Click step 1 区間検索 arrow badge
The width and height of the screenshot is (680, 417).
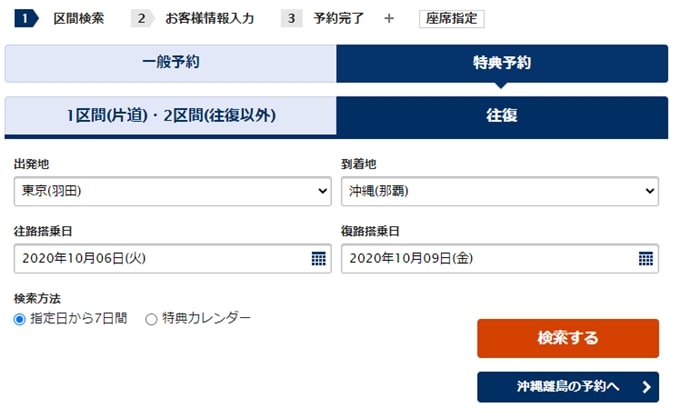(26, 19)
